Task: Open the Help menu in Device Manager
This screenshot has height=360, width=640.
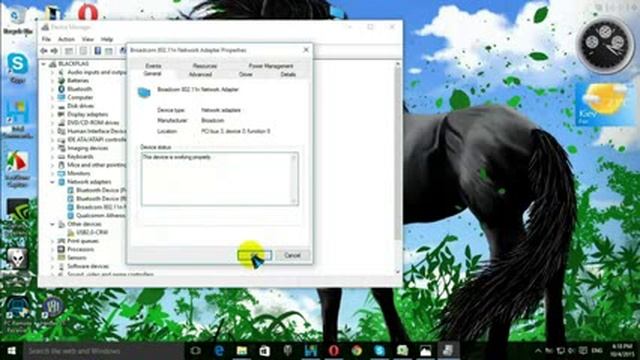Action: pyautogui.click(x=107, y=39)
